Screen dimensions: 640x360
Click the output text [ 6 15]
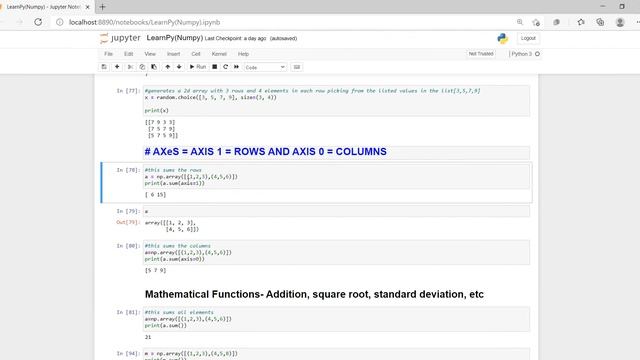(156, 195)
